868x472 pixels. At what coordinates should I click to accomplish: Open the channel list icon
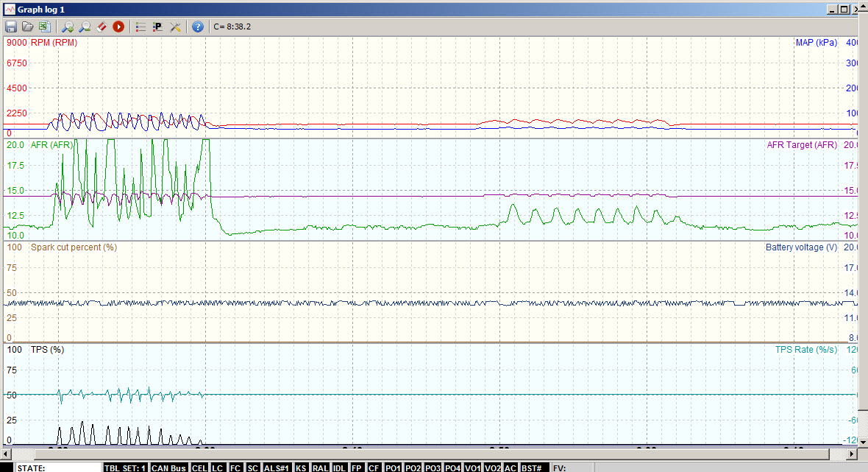tap(140, 27)
